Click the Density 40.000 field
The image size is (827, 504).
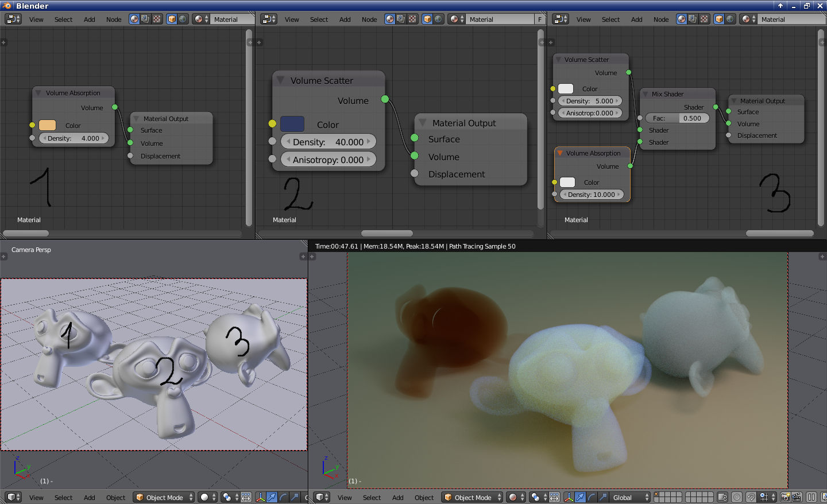pos(329,142)
